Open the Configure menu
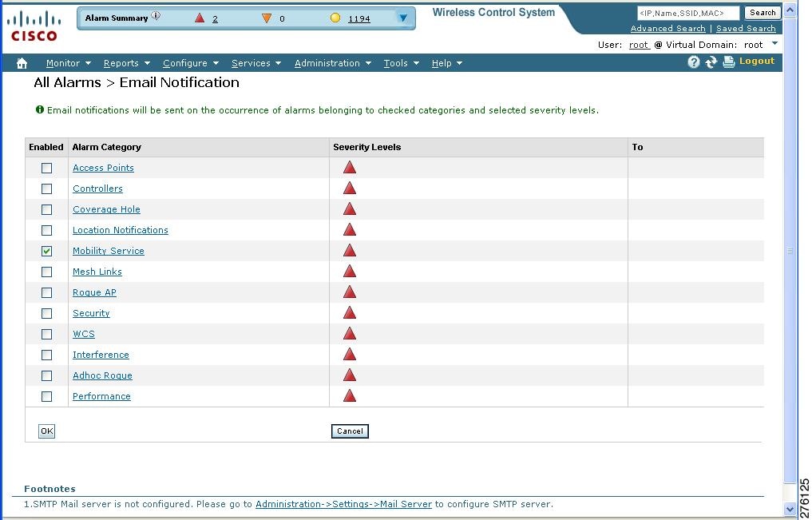Image resolution: width=812 pixels, height=520 pixels. (191, 63)
